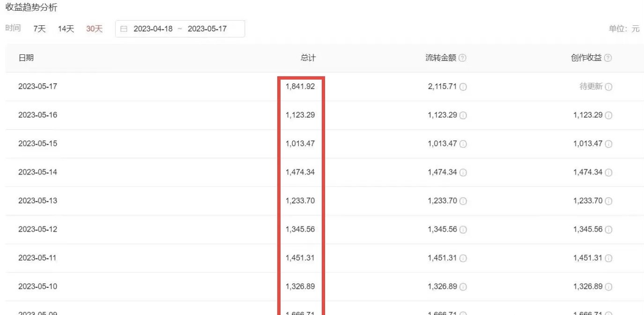Click the info icon beside 待更新
Screen dimensions: 644x315
(609, 87)
